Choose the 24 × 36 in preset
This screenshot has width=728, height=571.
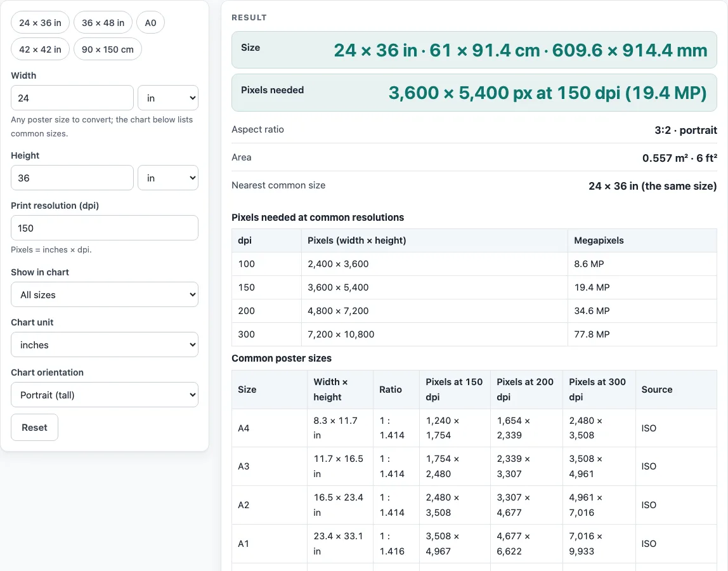pos(40,23)
